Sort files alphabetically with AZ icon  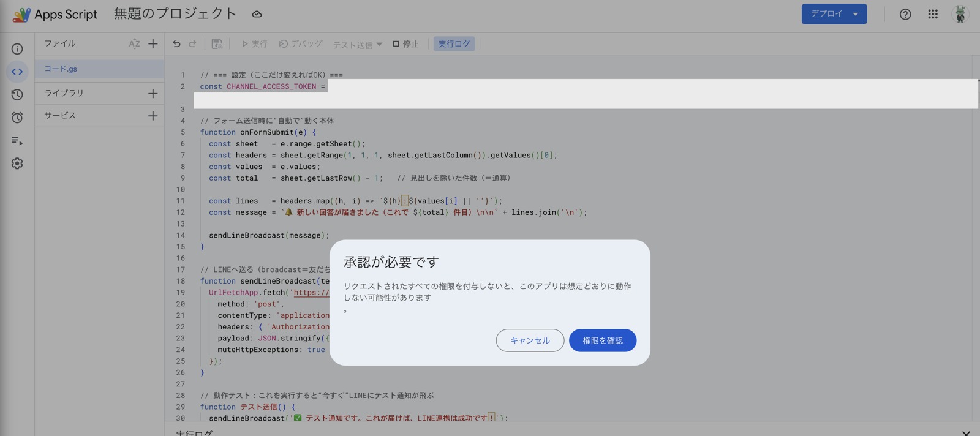134,43
